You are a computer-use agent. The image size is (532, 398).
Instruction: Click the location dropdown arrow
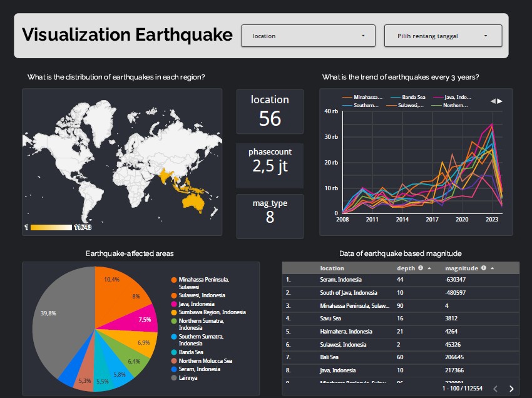(x=363, y=36)
